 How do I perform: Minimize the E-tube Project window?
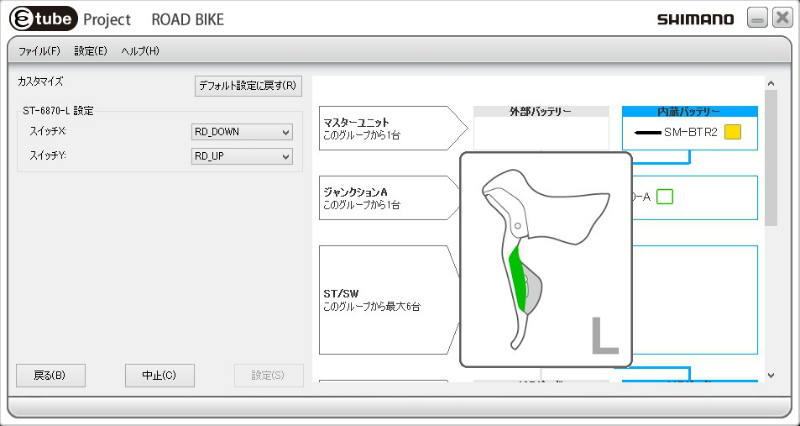(x=758, y=18)
